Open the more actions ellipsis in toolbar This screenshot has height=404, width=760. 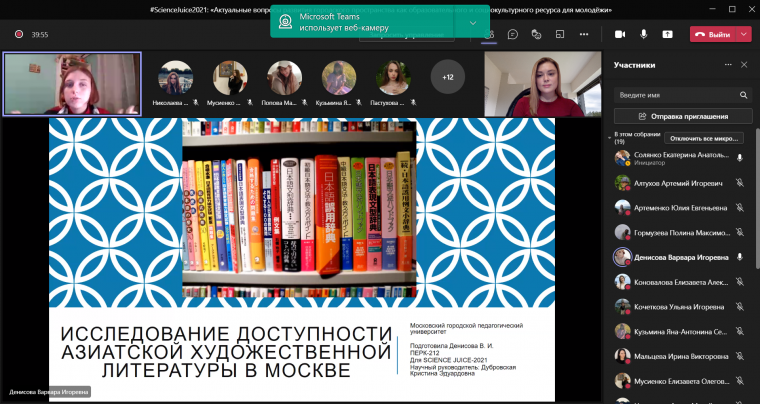(582, 34)
